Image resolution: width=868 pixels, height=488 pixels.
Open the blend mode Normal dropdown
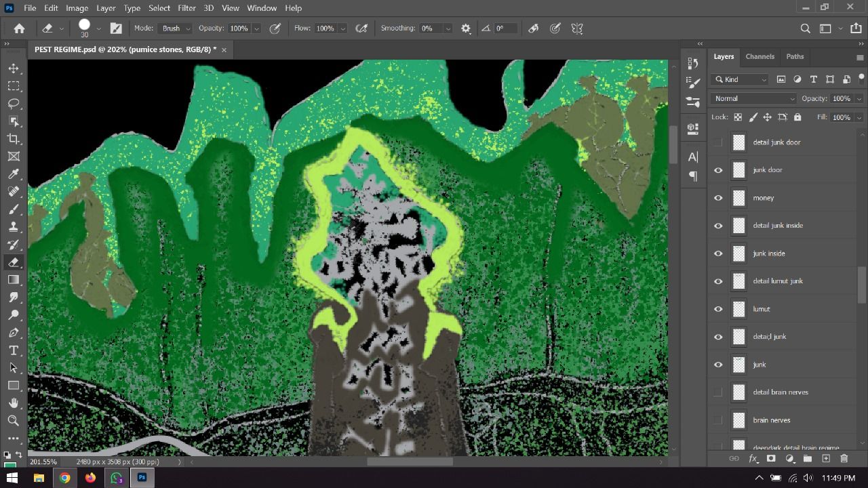[754, 98]
